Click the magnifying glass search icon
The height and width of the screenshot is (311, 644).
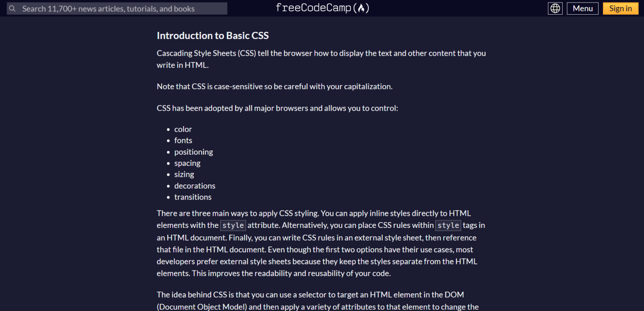coord(12,8)
